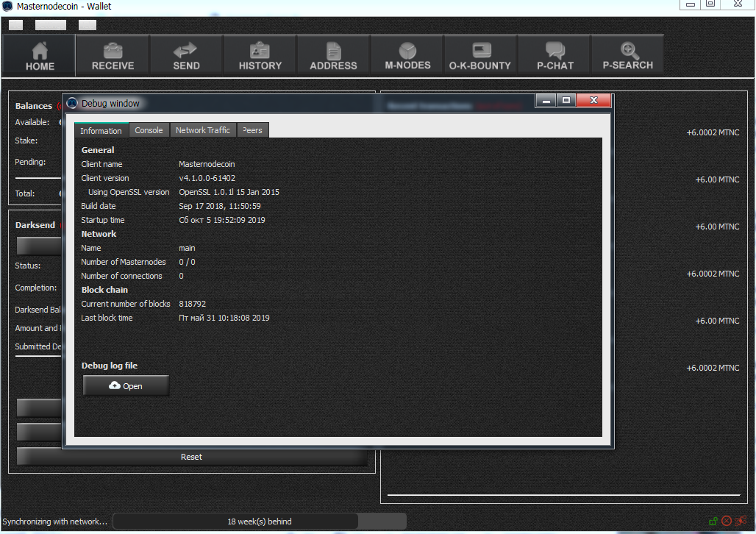Click the red network connections status icon
The width and height of the screenshot is (756, 534).
[741, 521]
